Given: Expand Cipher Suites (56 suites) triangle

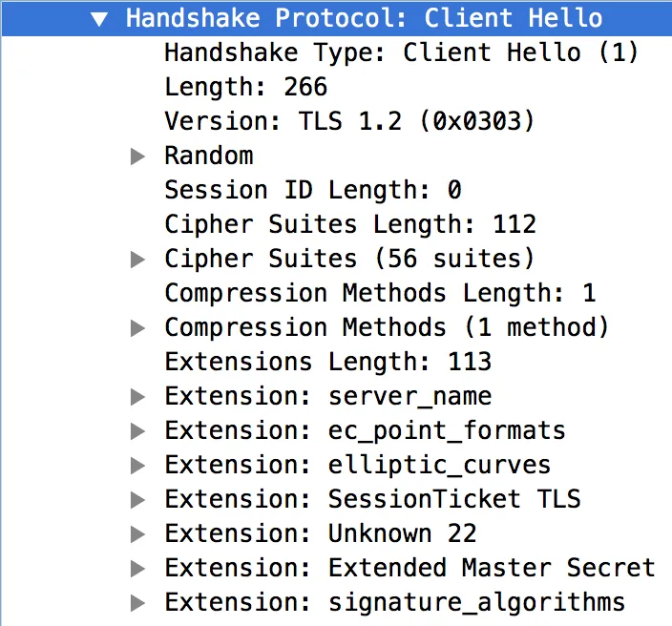Looking at the screenshot, I should coord(138,260).
